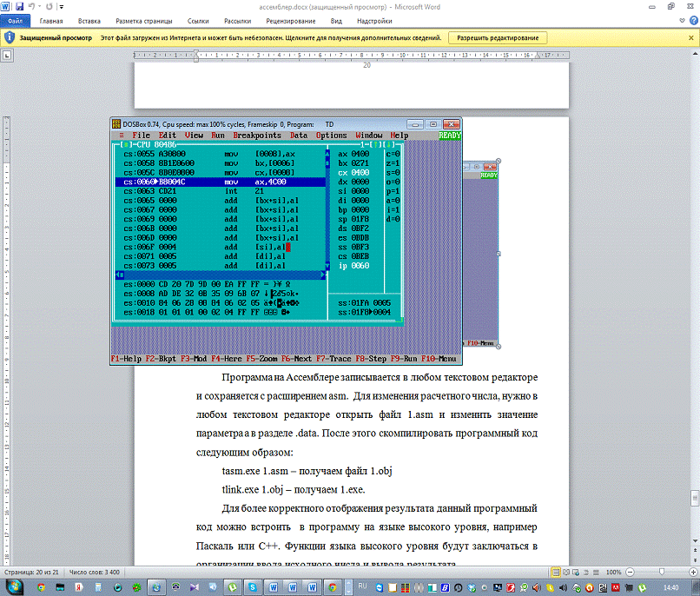Zoom out with the minus button
Image resolution: width=700 pixels, height=596 pixels.
(x=631, y=573)
